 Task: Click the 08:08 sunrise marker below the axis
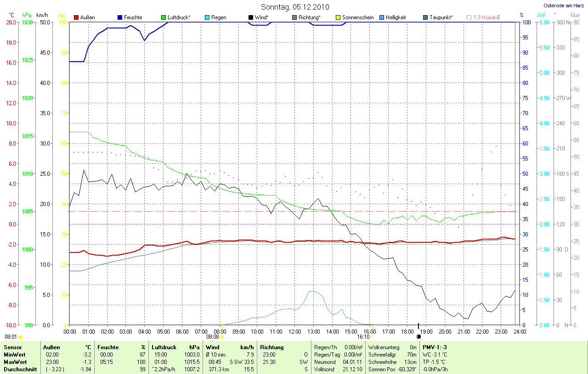pyautogui.click(x=215, y=336)
